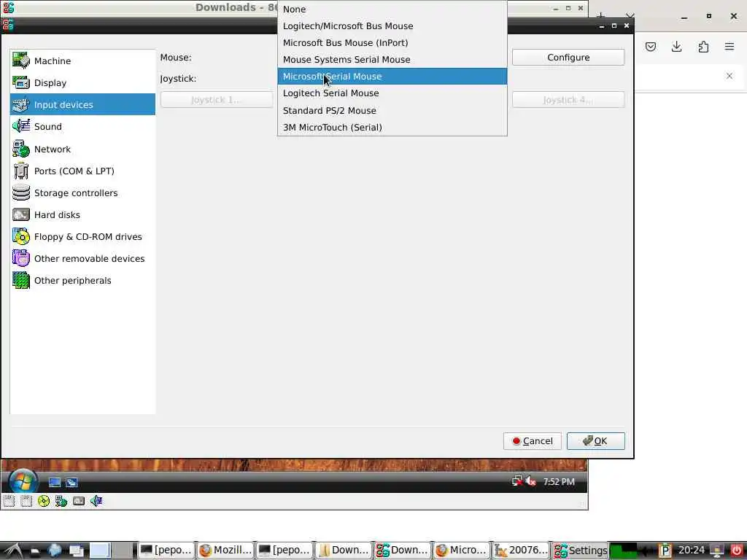
Task: Click the Pocket save icon in Firefox
Action: pyautogui.click(x=651, y=47)
